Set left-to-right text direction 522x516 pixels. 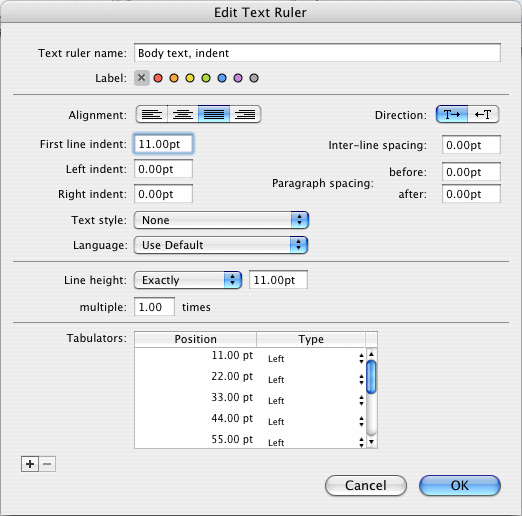coord(452,115)
